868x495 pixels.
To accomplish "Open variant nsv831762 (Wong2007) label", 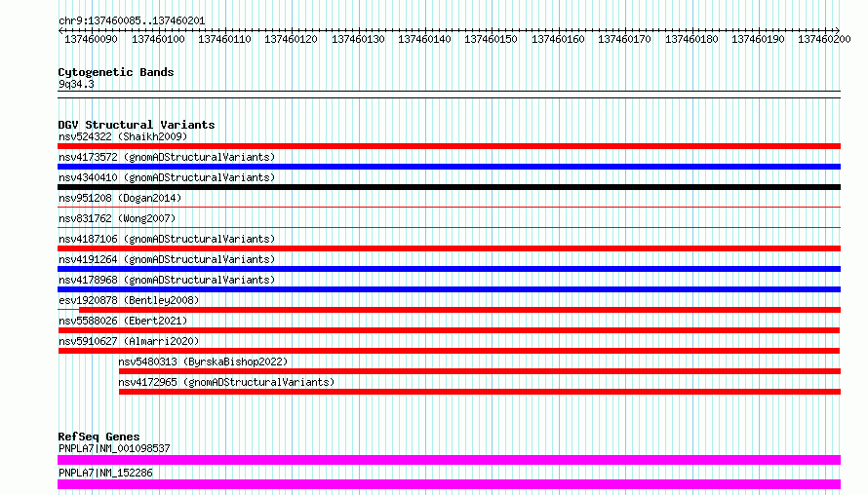I will (117, 218).
